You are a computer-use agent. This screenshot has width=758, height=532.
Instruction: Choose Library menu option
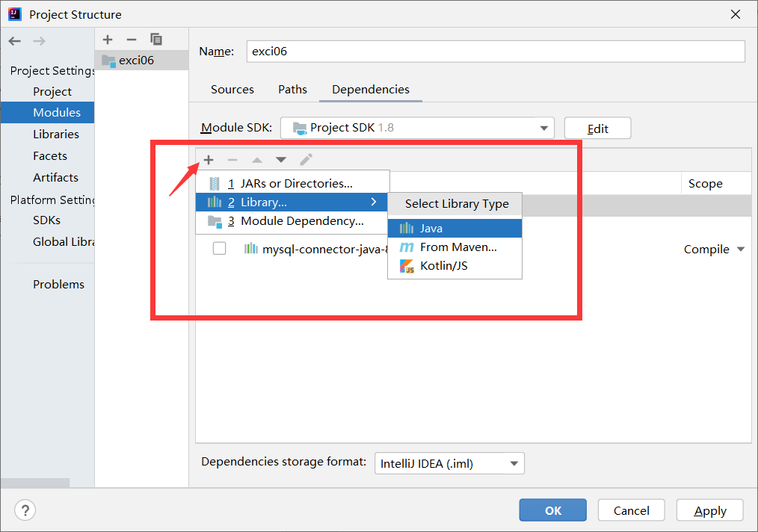coord(292,202)
